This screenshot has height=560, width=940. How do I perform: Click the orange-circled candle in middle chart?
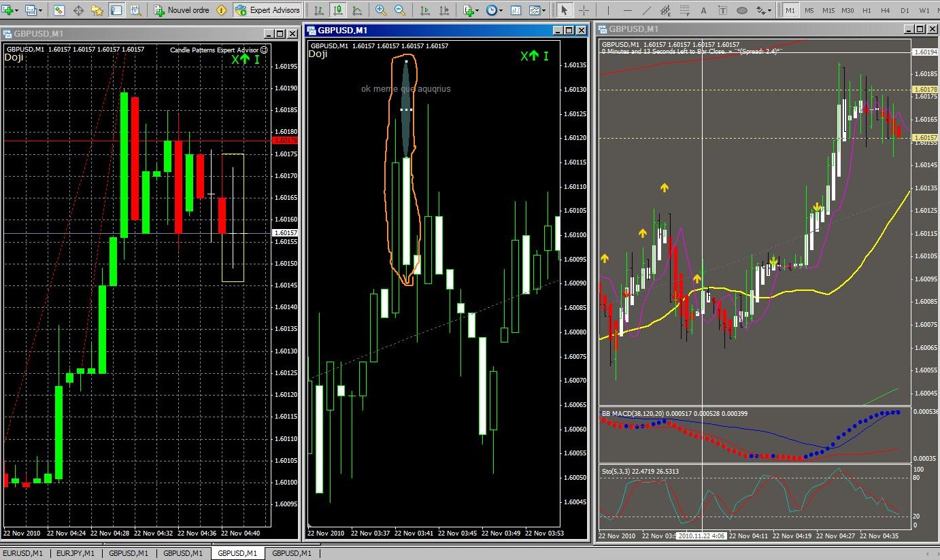point(406,211)
